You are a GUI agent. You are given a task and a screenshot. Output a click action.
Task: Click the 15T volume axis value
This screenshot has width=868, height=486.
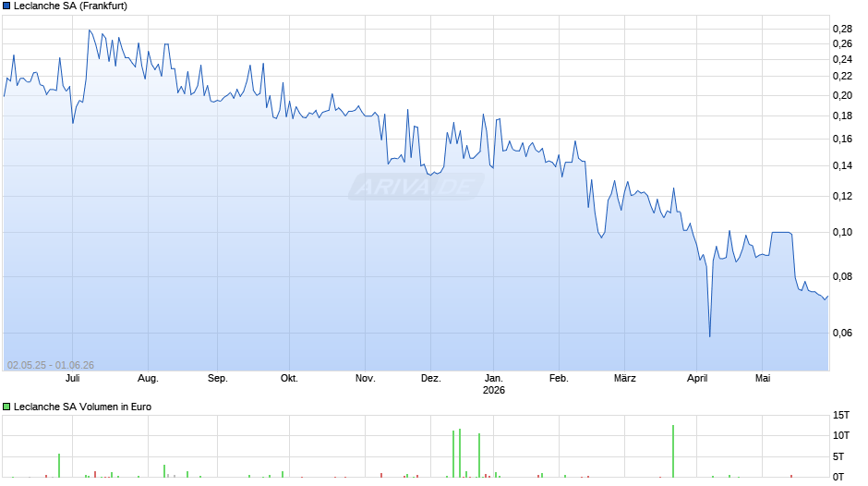point(841,415)
